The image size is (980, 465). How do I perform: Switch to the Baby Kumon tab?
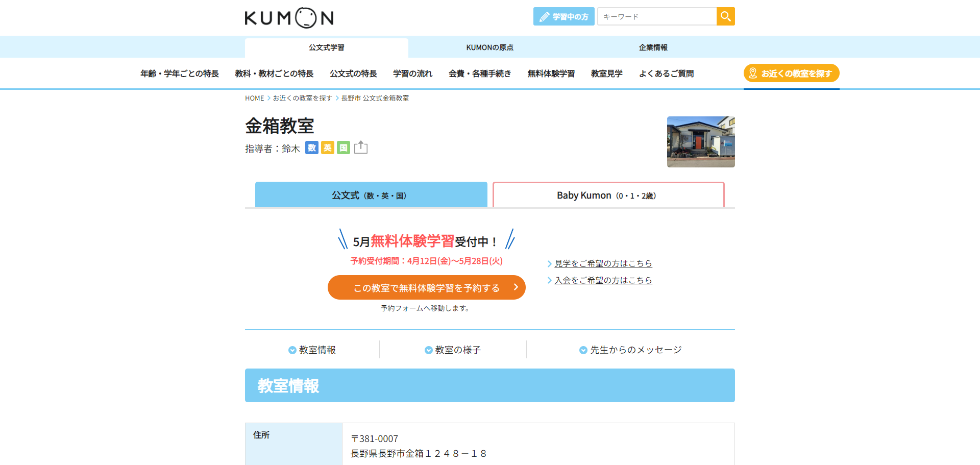tap(608, 194)
